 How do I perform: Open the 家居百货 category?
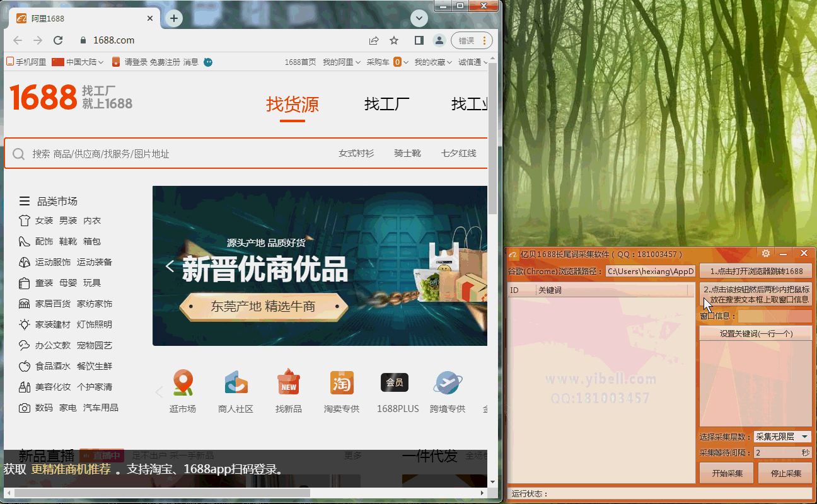53,304
